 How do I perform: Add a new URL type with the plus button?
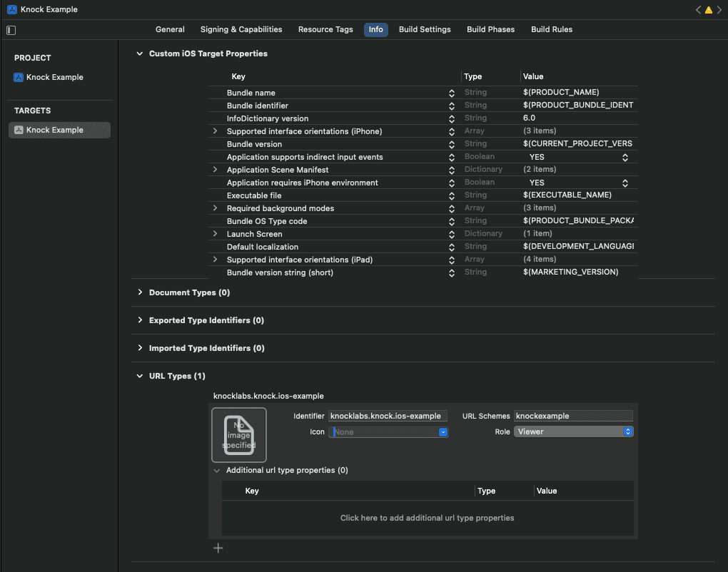(x=218, y=548)
